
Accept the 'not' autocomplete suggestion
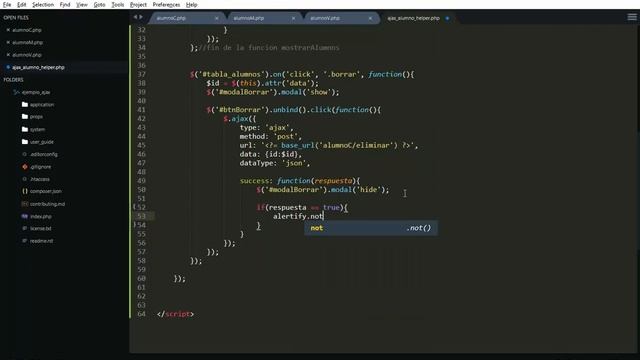pyautogui.click(x=371, y=228)
